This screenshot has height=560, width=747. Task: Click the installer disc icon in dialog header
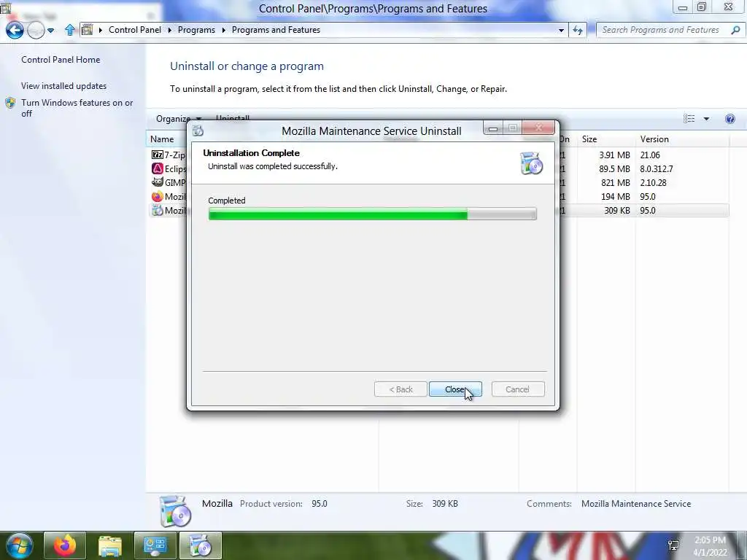532,163
